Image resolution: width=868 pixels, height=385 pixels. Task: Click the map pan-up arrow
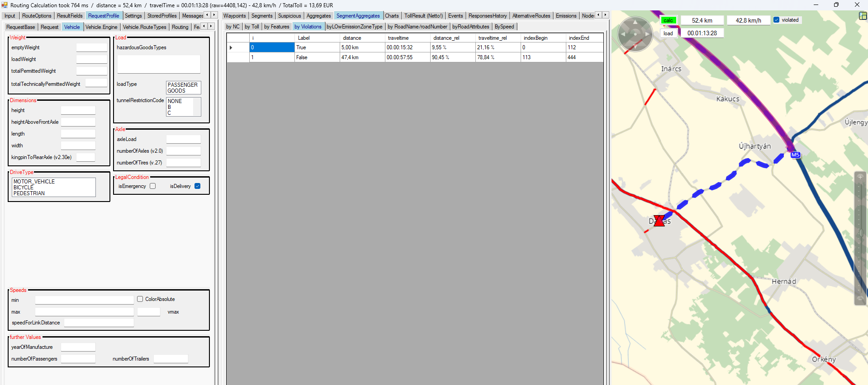pos(635,22)
